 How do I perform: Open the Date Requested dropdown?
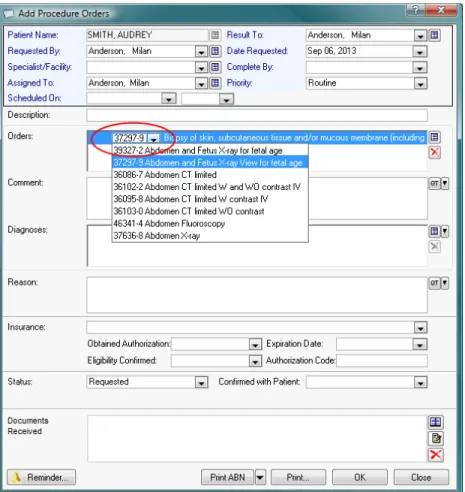coord(420,52)
